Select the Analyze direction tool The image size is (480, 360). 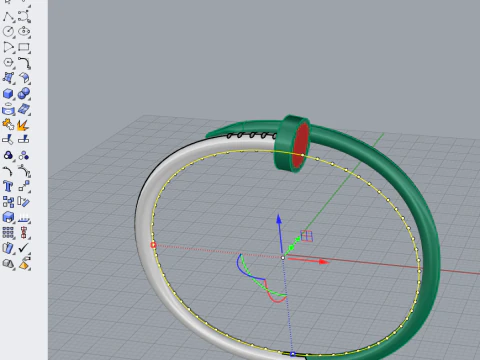click(8, 248)
